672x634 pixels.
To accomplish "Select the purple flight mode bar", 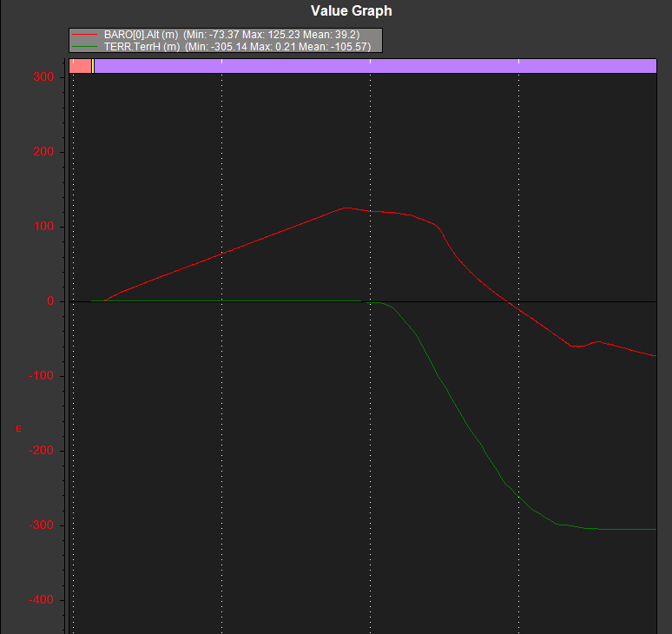I will [x=375, y=66].
